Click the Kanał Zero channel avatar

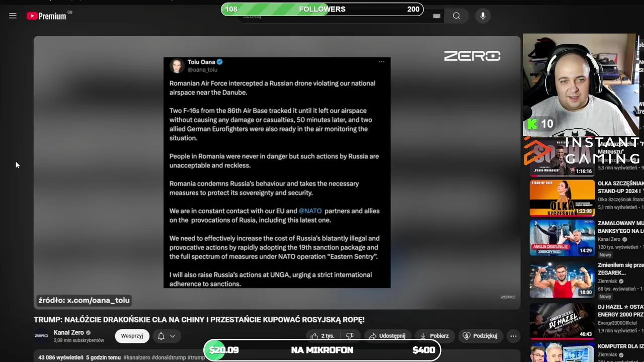click(x=41, y=336)
